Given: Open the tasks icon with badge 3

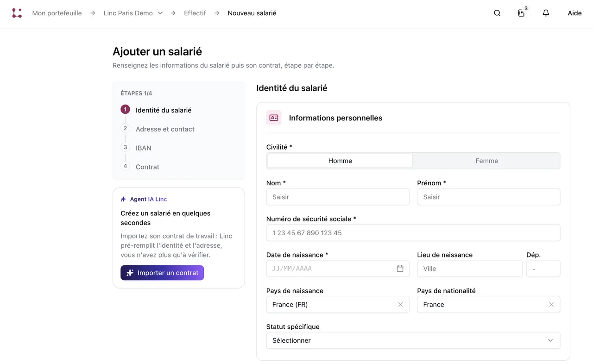Looking at the screenshot, I should coord(522,13).
